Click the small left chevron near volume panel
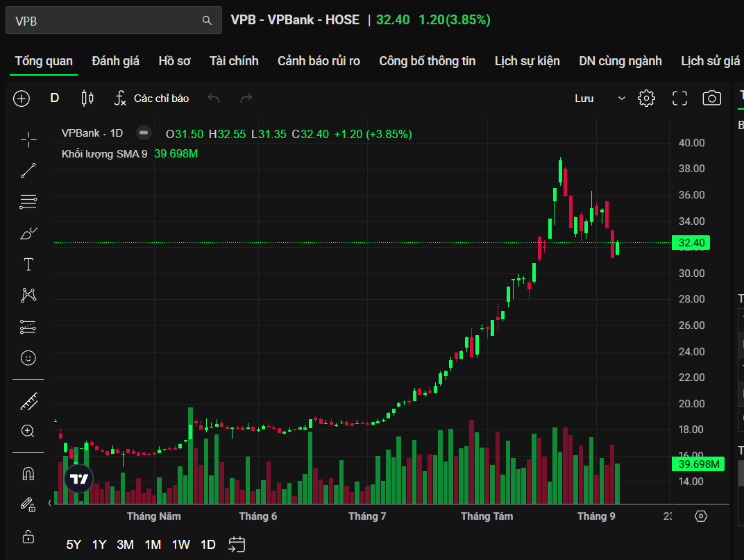The width and height of the screenshot is (744, 560). tap(50, 502)
